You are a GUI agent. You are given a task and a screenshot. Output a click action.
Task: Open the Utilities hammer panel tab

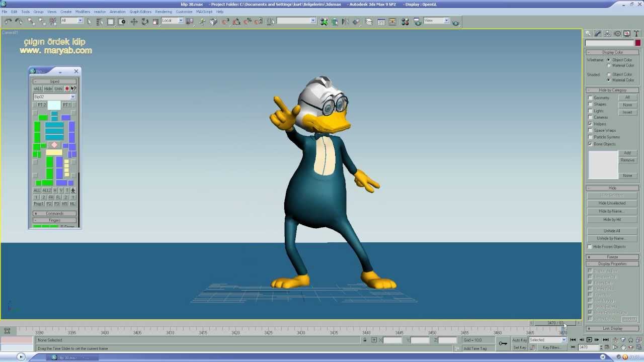[x=636, y=34]
